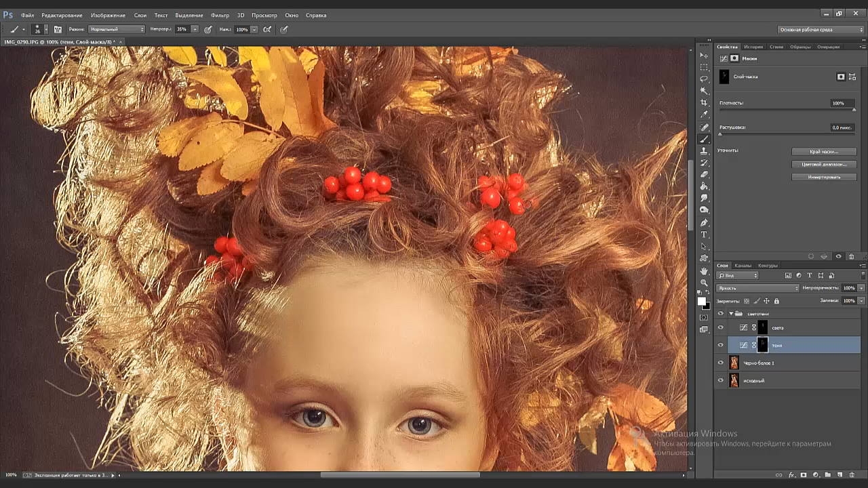
Task: Hide the 'исходный' layer
Action: (x=721, y=380)
